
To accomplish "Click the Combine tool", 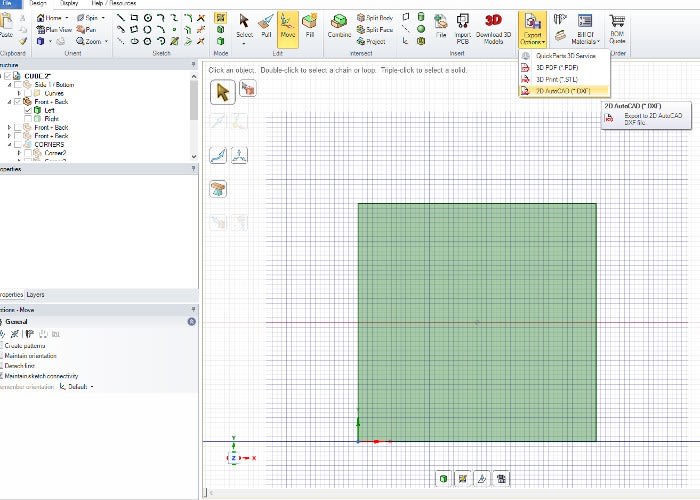I will tap(339, 25).
